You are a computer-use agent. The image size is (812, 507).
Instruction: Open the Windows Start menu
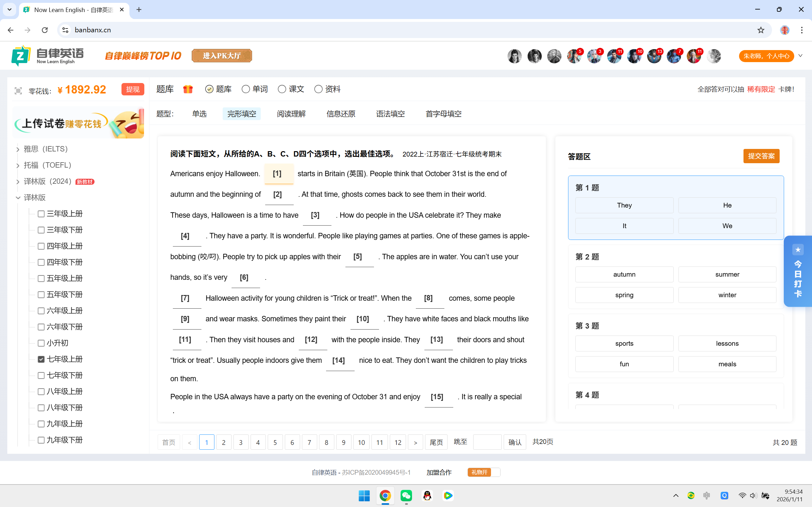(x=364, y=495)
